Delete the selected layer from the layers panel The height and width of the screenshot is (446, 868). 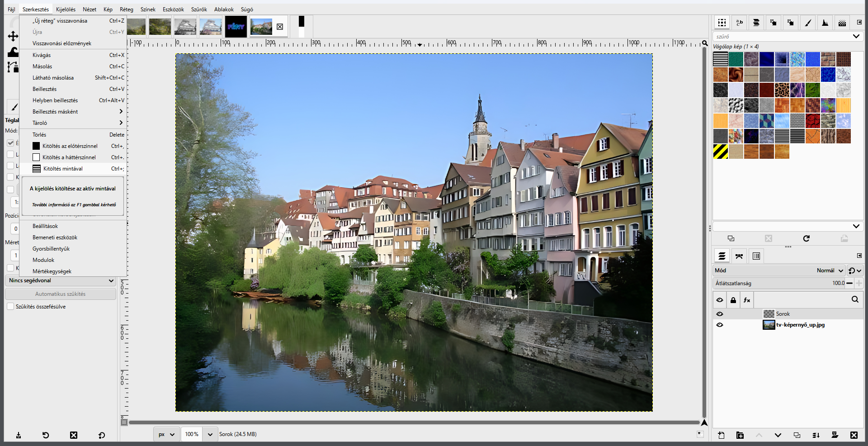click(x=854, y=435)
